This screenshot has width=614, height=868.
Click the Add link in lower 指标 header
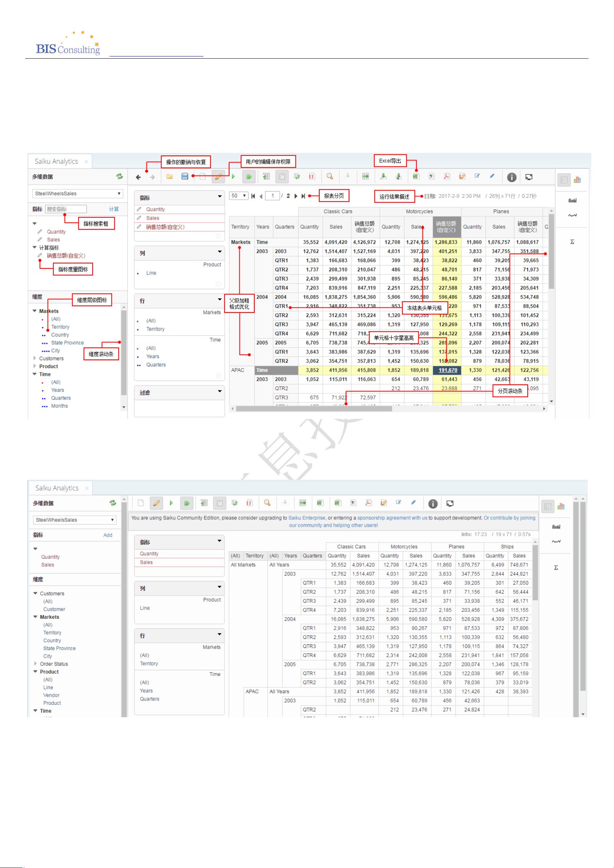pos(108,535)
